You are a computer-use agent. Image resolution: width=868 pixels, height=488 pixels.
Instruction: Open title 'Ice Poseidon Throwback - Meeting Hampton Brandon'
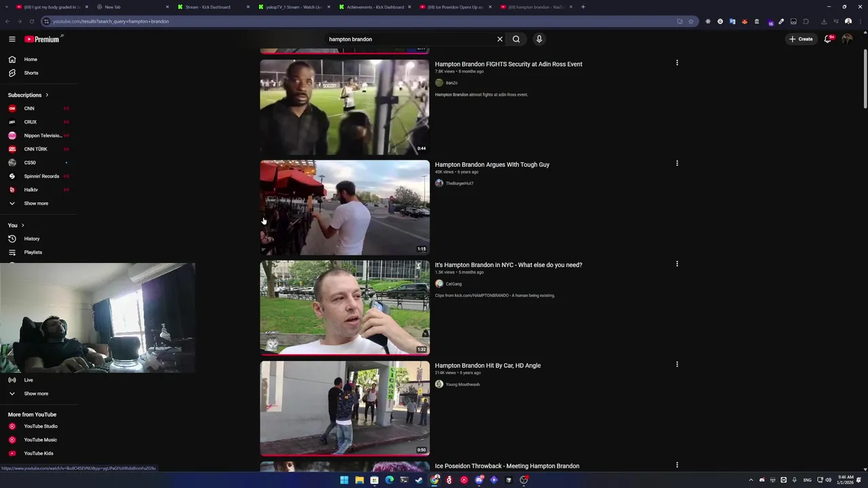pos(507,466)
